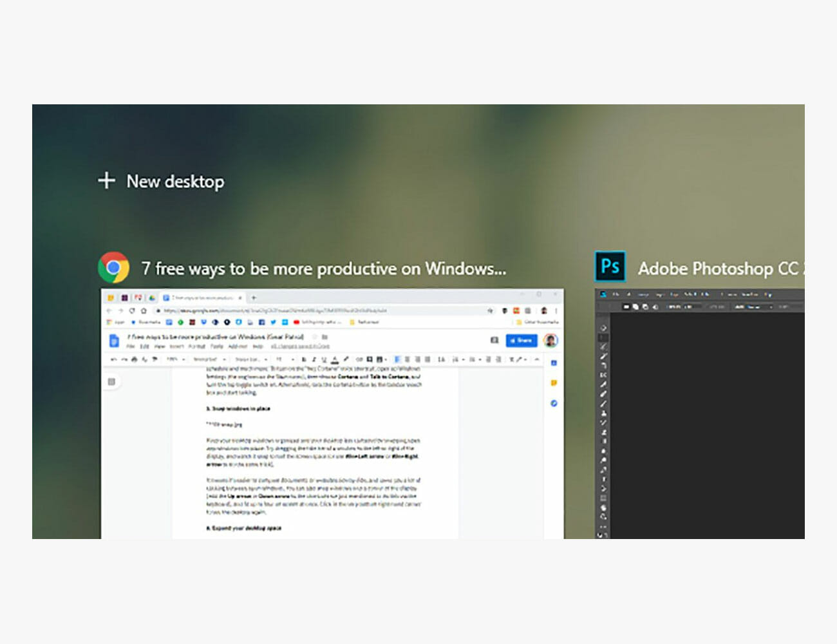Click the blue Share button in Docs
The height and width of the screenshot is (644, 837).
click(522, 340)
